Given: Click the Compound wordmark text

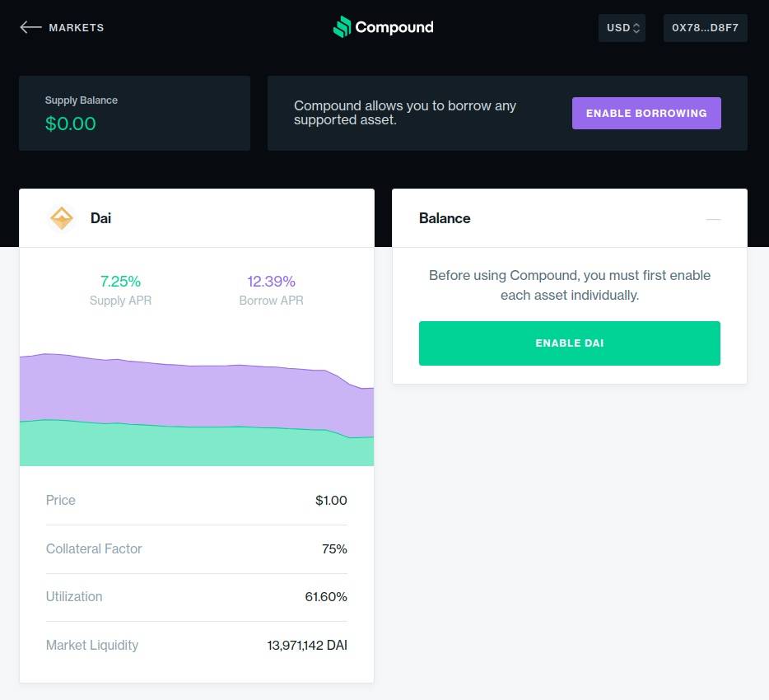Looking at the screenshot, I should (x=394, y=27).
